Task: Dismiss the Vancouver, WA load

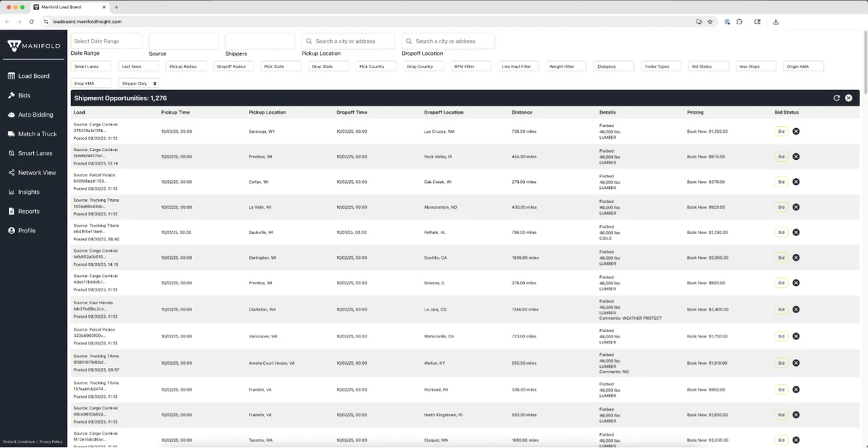Action: (x=796, y=336)
